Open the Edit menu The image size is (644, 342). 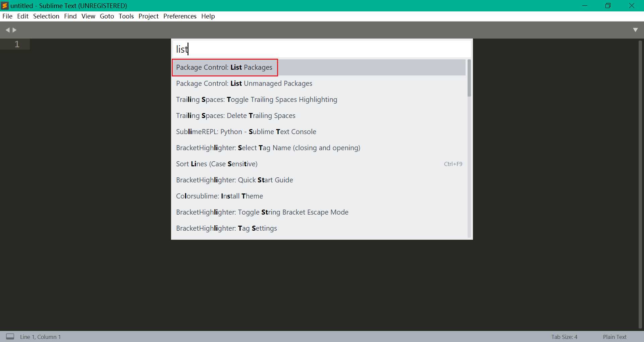click(23, 16)
